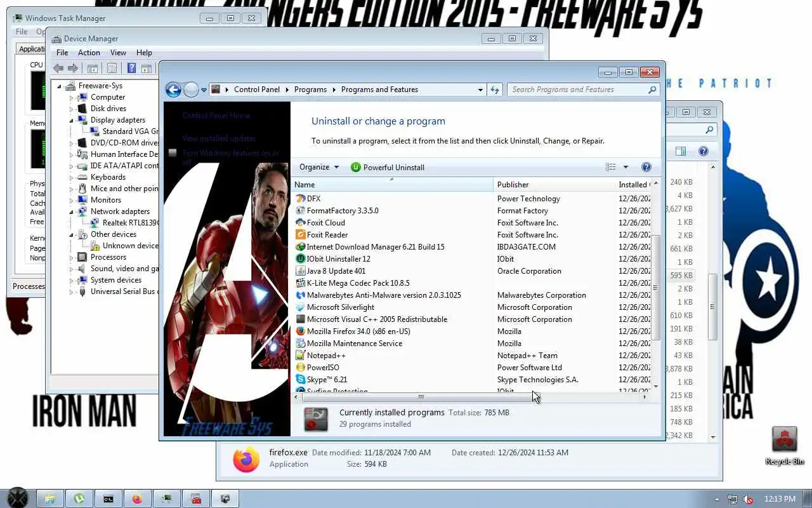Open the uTorrent taskbar button
812x508 pixels.
pos(79,499)
